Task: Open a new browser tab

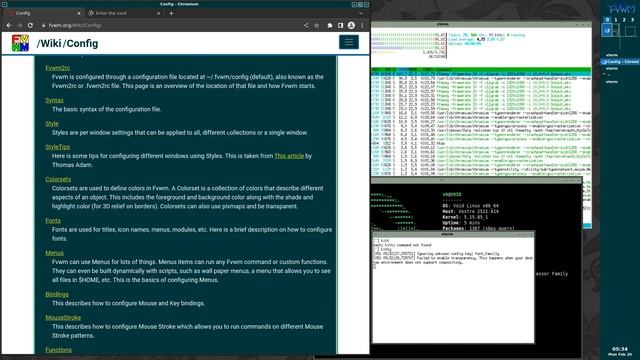Action: 171,13
